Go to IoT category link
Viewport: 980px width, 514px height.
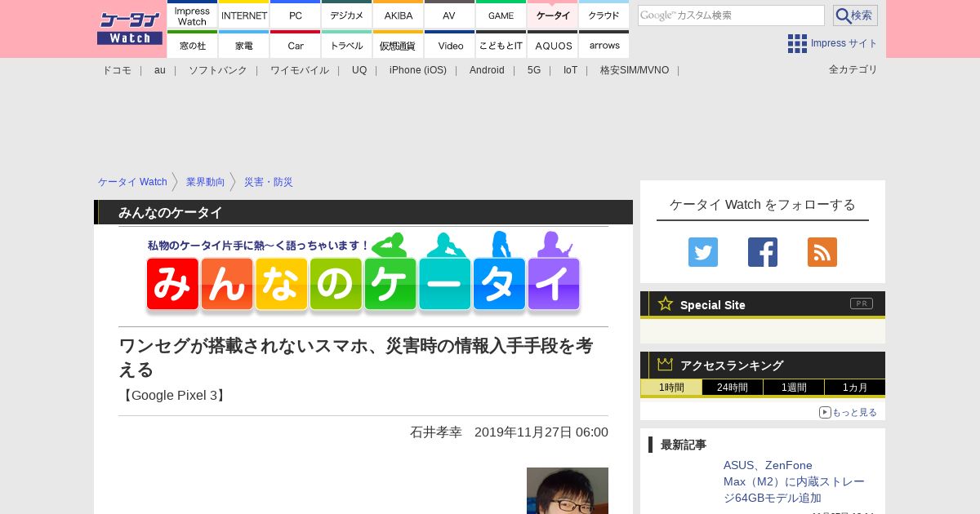click(570, 70)
